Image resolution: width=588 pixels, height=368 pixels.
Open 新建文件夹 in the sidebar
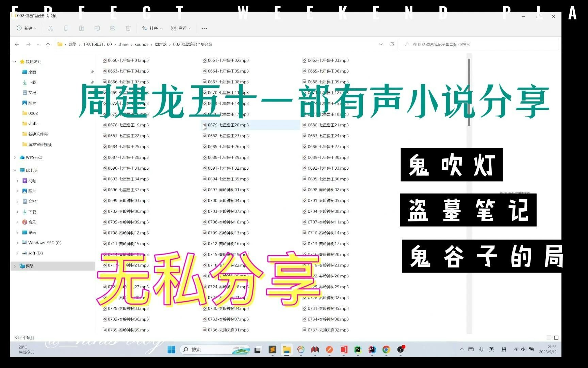(x=38, y=134)
